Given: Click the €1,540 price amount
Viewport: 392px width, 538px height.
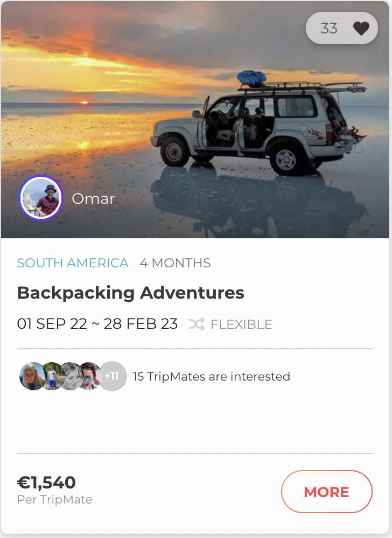Looking at the screenshot, I should (x=46, y=482).
